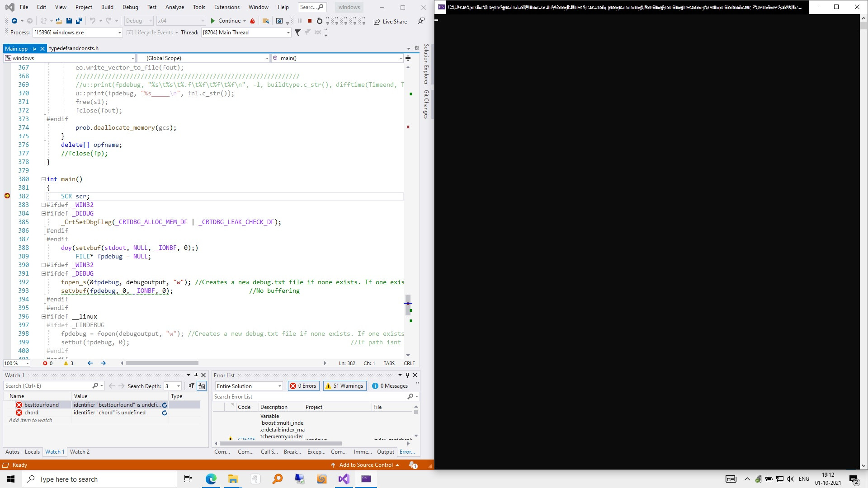
Task: Click the Continue debugging button
Action: (226, 21)
